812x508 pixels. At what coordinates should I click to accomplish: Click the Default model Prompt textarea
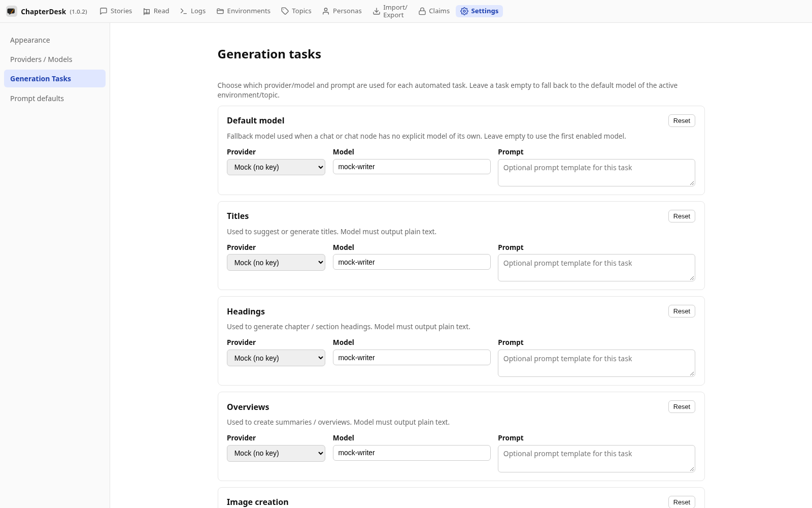(x=596, y=173)
